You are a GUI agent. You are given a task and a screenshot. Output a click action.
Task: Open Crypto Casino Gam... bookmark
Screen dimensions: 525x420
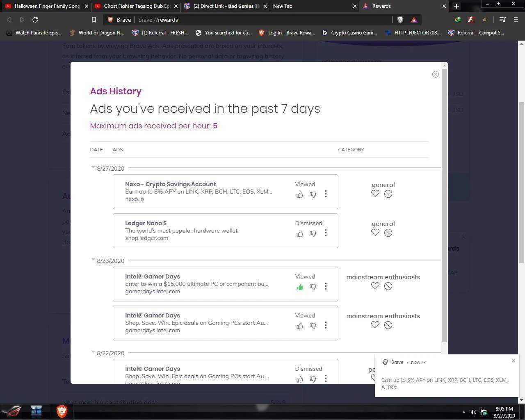(349, 33)
